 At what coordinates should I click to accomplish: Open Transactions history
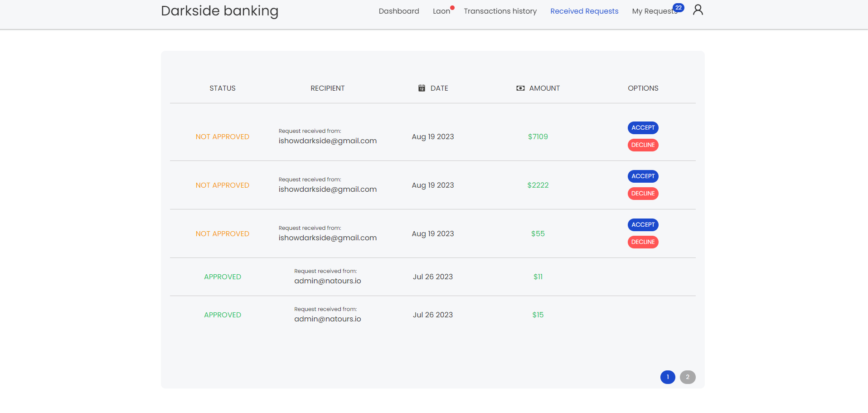tap(499, 11)
